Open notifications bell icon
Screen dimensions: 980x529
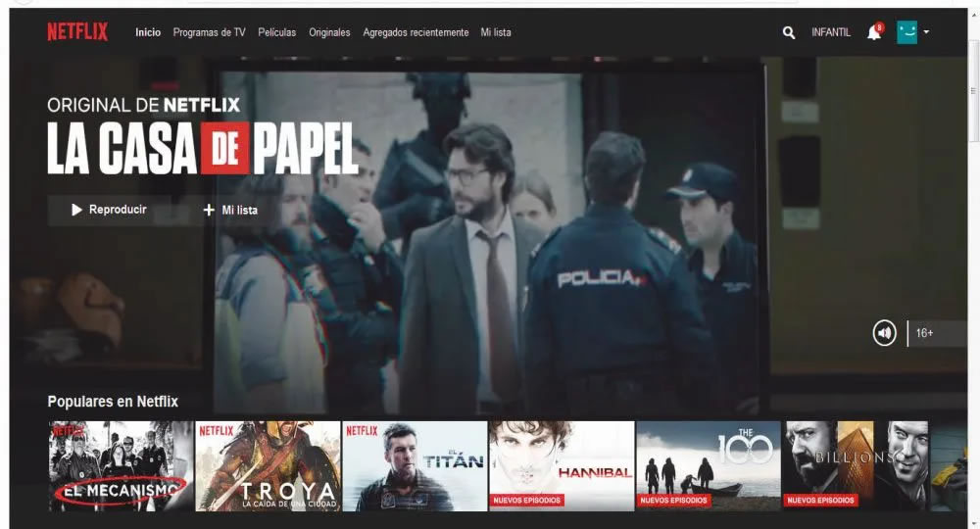tap(874, 32)
